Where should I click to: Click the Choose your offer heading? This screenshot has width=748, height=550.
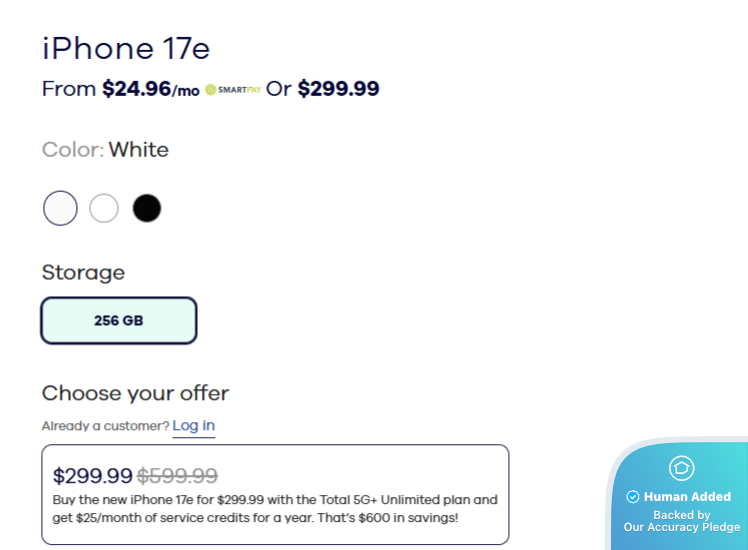[x=135, y=393]
